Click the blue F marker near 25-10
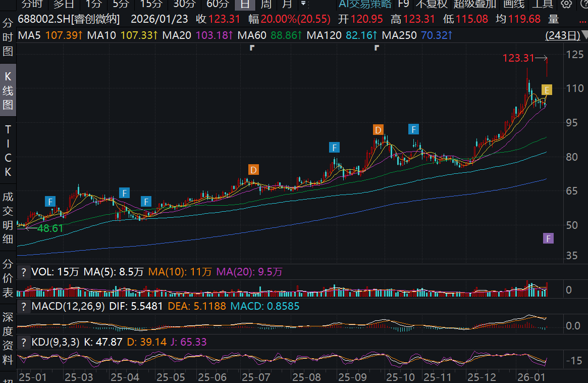 [x=414, y=129]
